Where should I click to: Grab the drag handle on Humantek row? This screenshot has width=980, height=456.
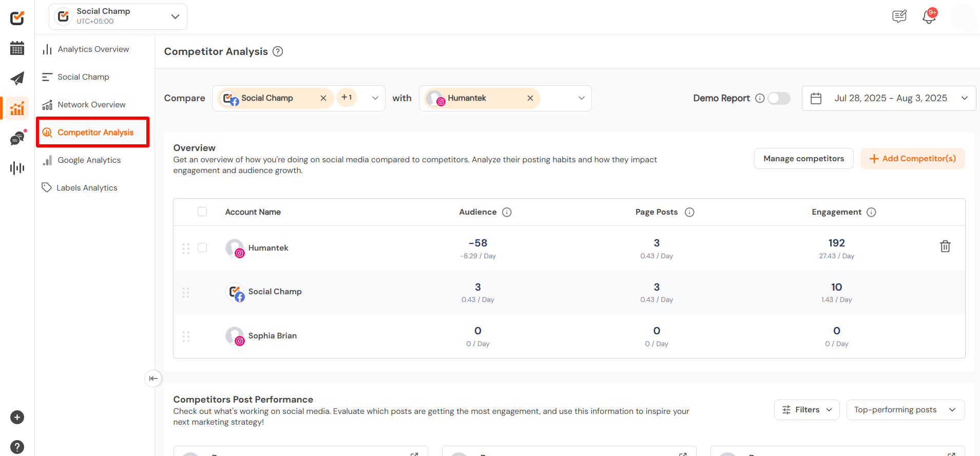pyautogui.click(x=186, y=249)
